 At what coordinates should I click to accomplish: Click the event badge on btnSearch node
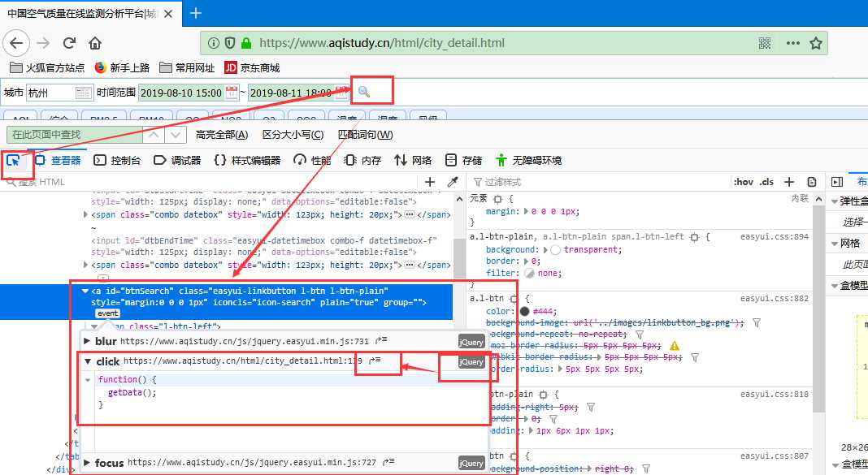pyautogui.click(x=107, y=313)
